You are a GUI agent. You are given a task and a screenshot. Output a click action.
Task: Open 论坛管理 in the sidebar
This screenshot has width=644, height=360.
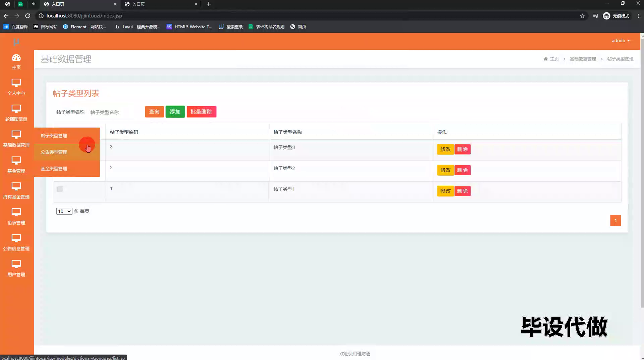point(16,217)
